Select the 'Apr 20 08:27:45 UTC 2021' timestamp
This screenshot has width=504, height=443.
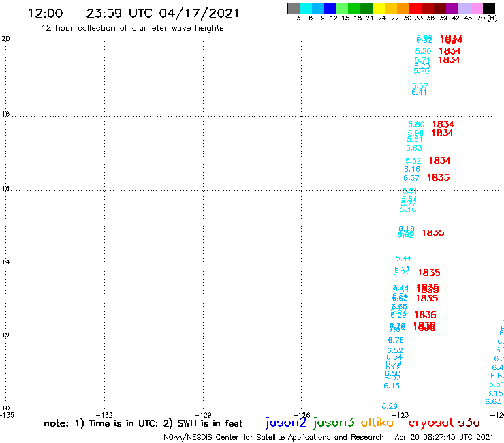pyautogui.click(x=444, y=437)
